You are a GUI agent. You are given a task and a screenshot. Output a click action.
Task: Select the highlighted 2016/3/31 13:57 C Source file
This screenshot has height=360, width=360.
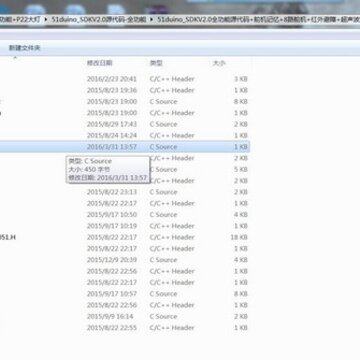tap(125, 147)
